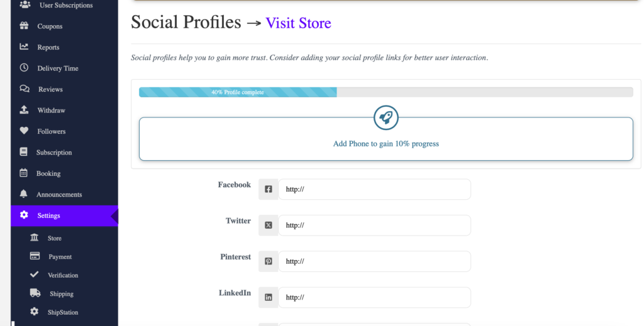Click the Reports chart icon
This screenshot has width=644, height=326.
pos(24,46)
